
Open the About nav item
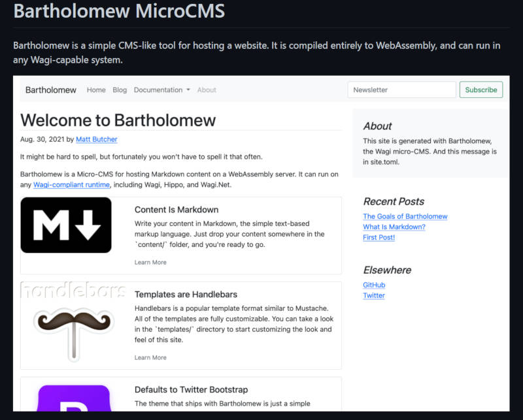click(x=207, y=90)
